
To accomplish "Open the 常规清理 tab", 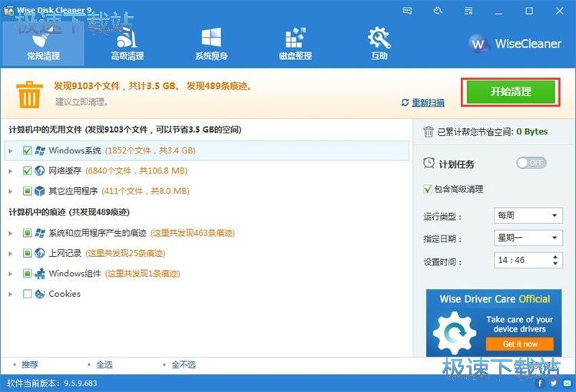I will 43,44.
